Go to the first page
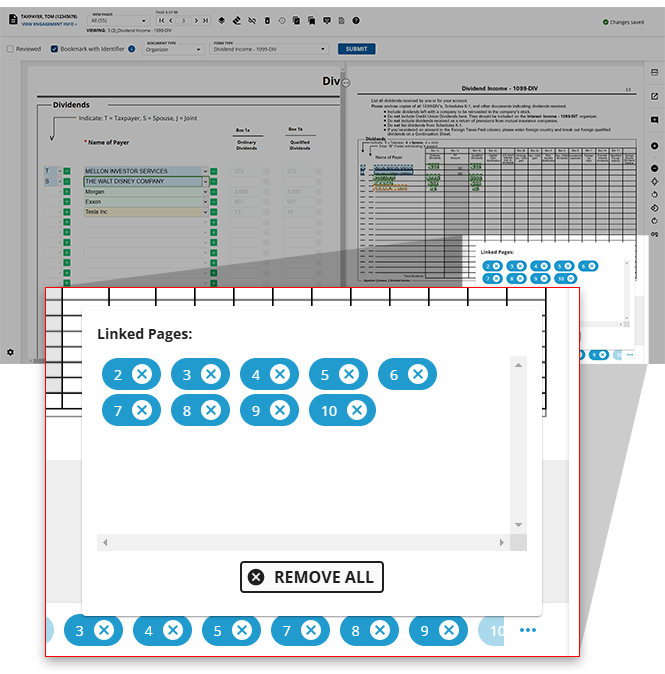 point(162,21)
